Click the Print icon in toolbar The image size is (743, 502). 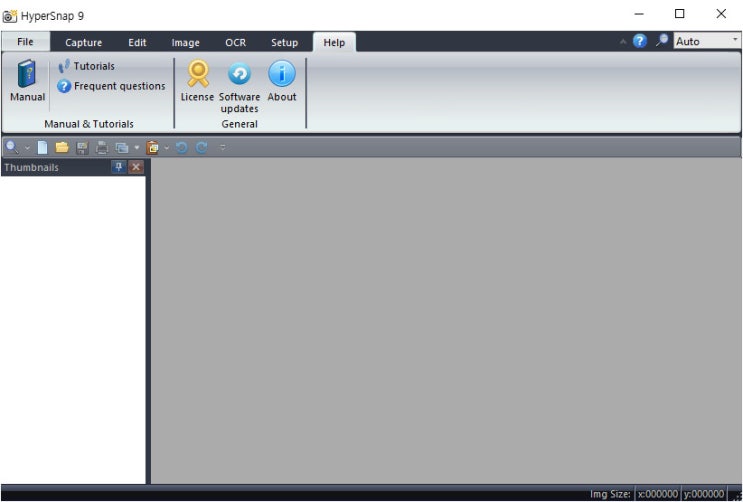pyautogui.click(x=102, y=148)
